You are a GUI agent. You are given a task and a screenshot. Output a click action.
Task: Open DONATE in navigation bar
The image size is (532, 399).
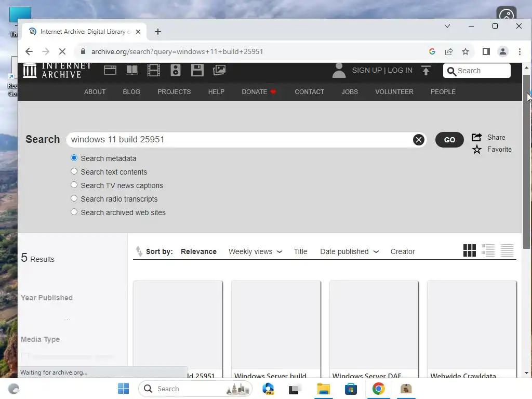259,91
